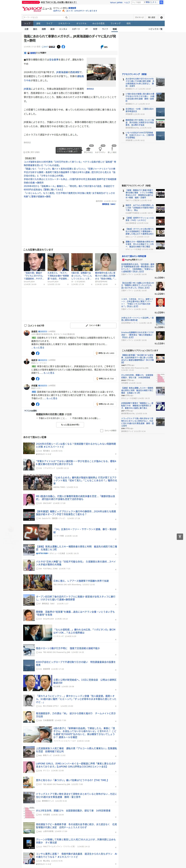React with 学びがある graduation cap icon
Screen dimensions: 186x868
click(89, 149)
